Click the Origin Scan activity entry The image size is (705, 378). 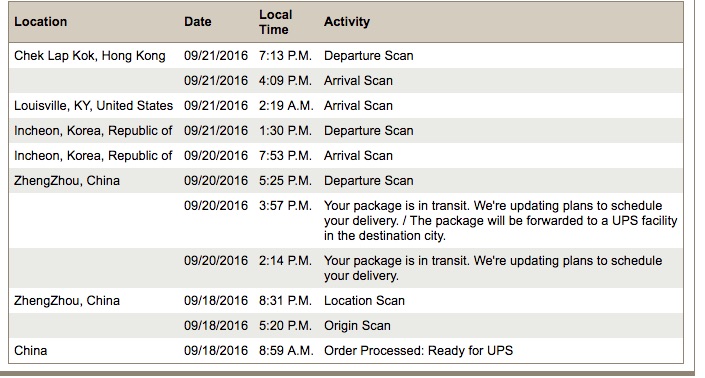(357, 326)
